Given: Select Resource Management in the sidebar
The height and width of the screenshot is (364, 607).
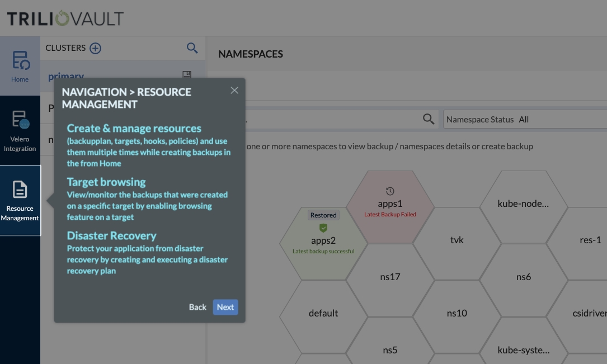Looking at the screenshot, I should tap(20, 200).
